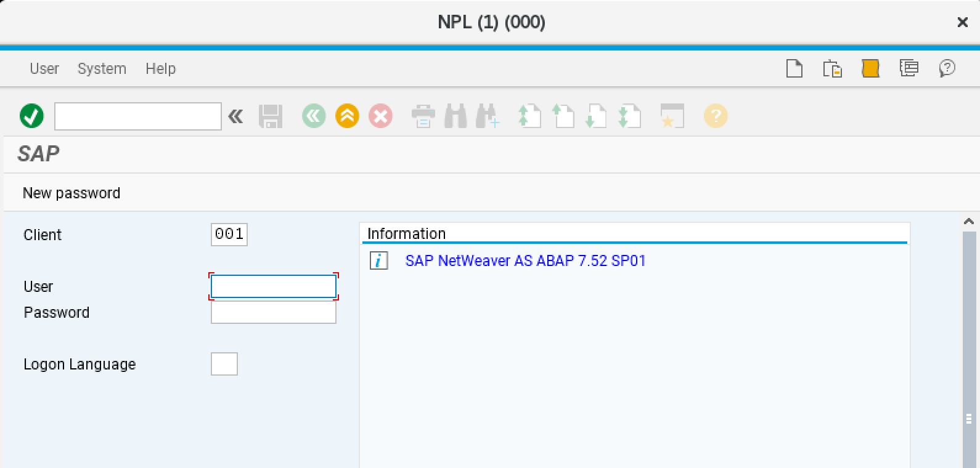This screenshot has width=980, height=468.
Task: Click the Save floppy disk icon
Action: click(x=270, y=116)
